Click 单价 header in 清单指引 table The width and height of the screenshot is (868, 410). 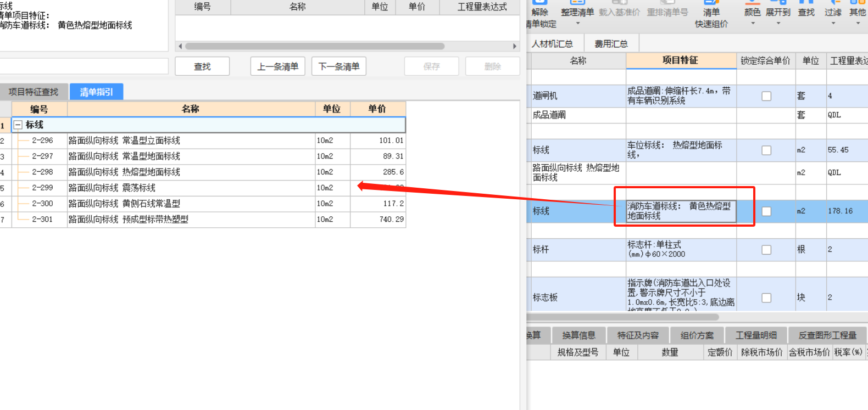pos(377,109)
